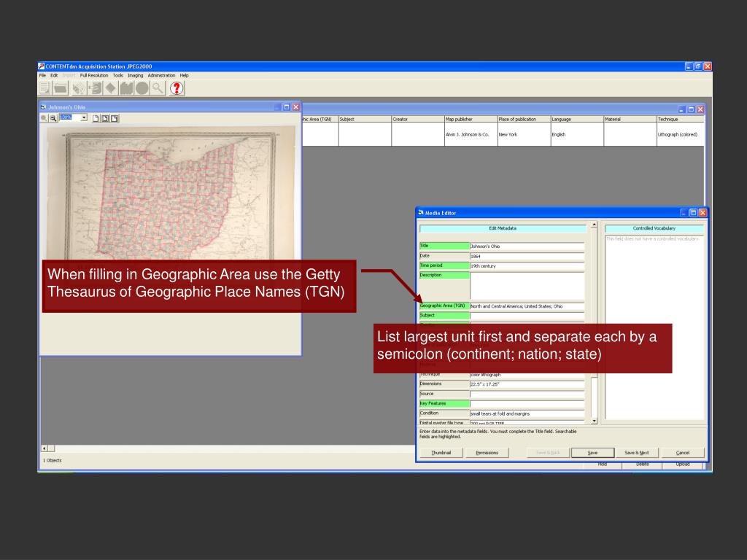
Task: Click the empty Subject field in Media Editor
Action: tap(527, 316)
